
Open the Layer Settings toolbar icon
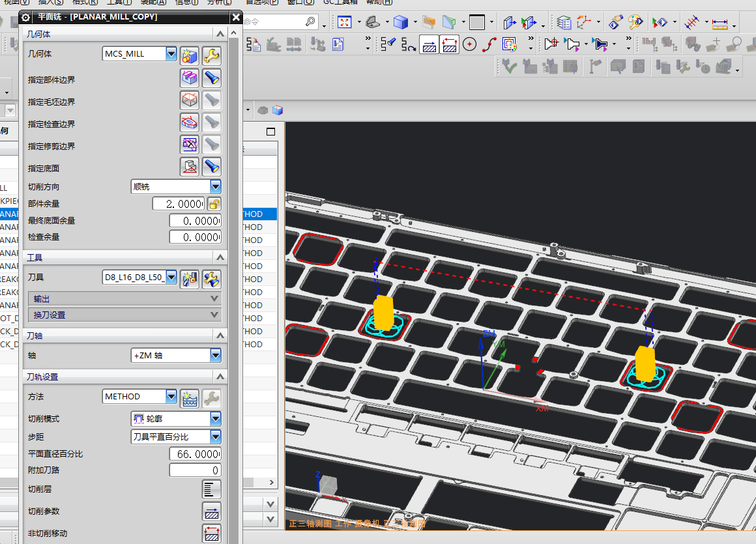(x=564, y=22)
